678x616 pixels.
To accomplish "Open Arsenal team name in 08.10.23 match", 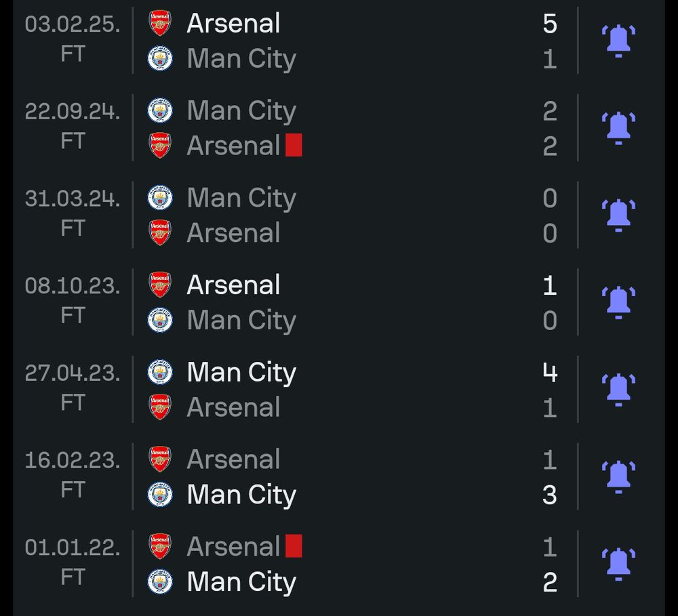I will (x=233, y=285).
